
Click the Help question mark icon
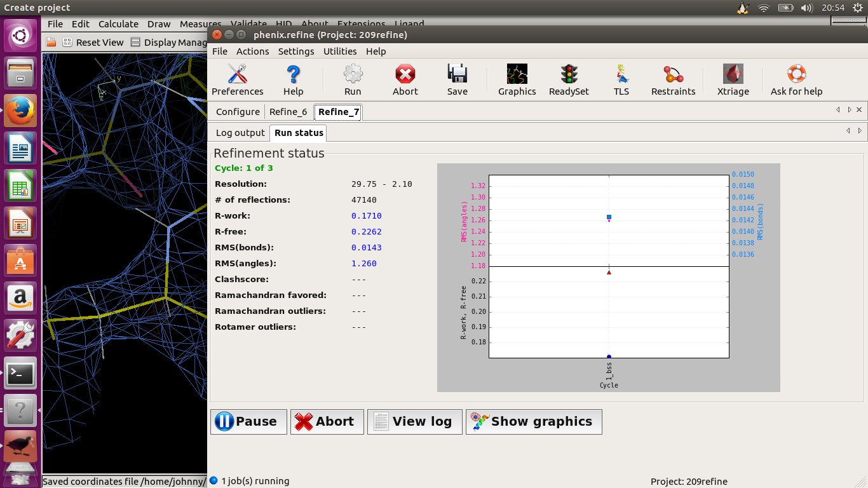click(x=293, y=79)
